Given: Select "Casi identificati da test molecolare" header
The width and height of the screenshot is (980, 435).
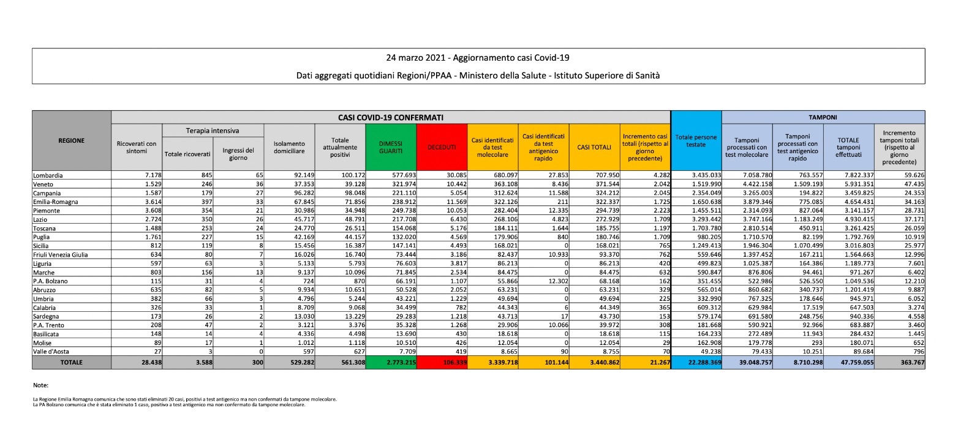Looking at the screenshot, I should 492,147.
